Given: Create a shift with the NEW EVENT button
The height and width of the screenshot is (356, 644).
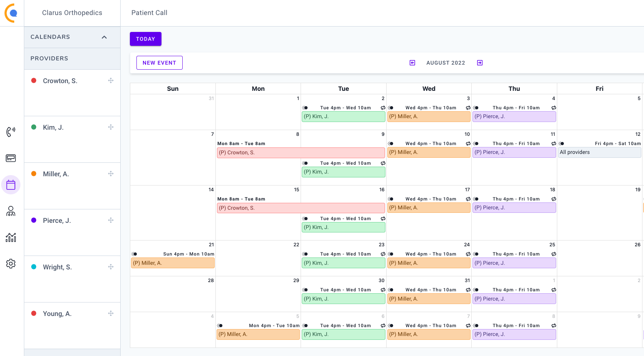Looking at the screenshot, I should tap(159, 63).
